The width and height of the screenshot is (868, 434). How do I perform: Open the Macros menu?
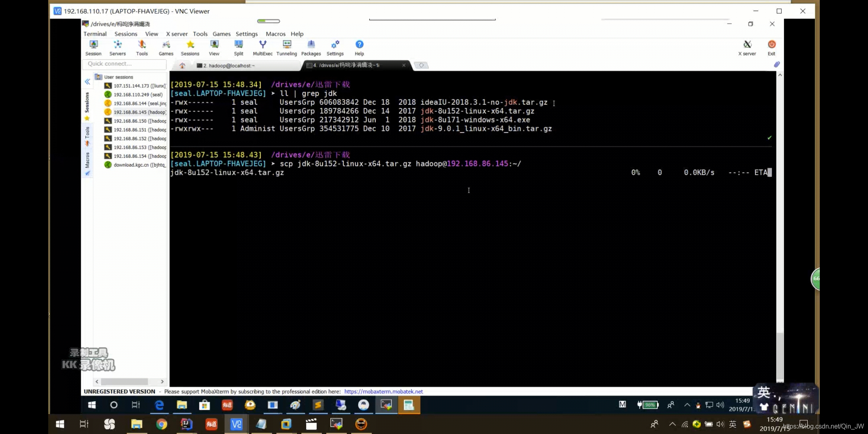276,34
